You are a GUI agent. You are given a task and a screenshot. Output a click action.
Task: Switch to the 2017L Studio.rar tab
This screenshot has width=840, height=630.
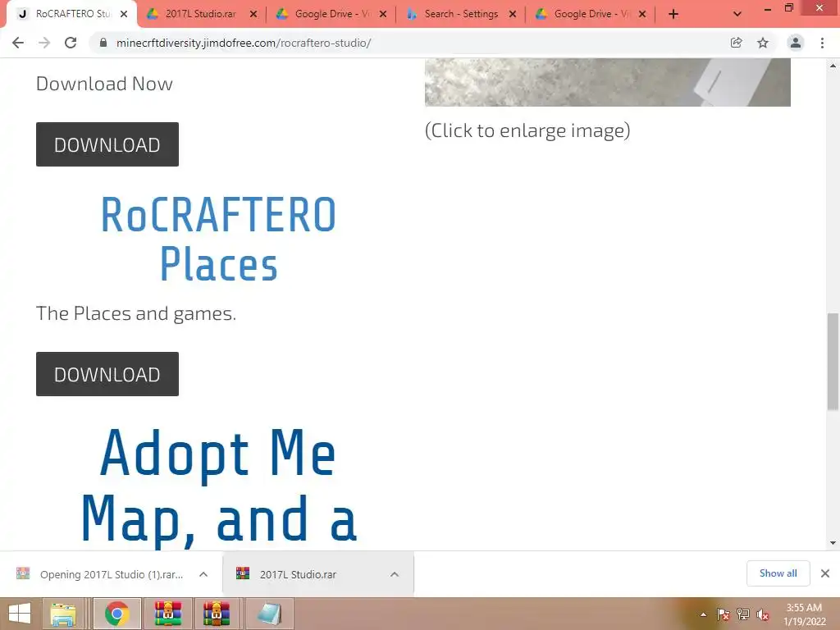(200, 14)
